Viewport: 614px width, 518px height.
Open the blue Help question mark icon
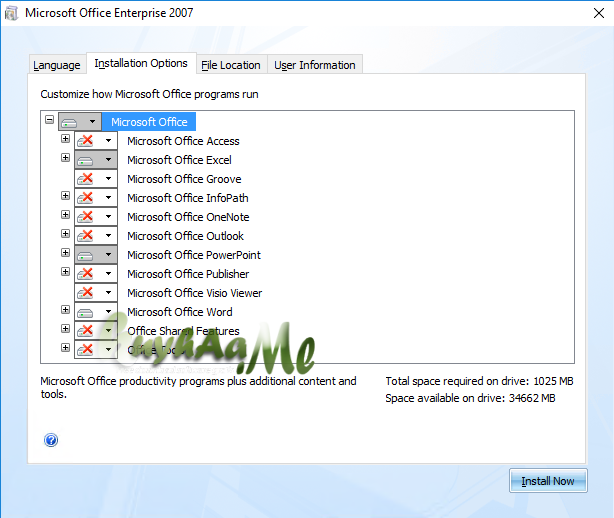point(51,440)
